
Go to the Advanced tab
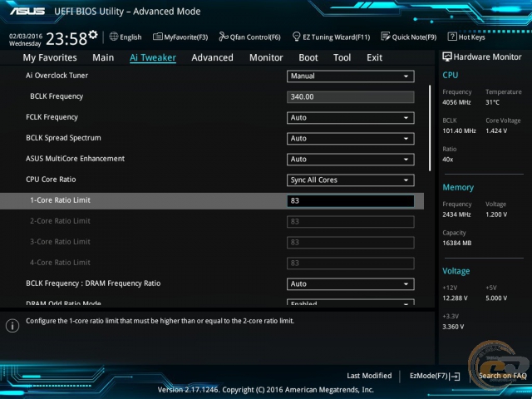click(213, 57)
